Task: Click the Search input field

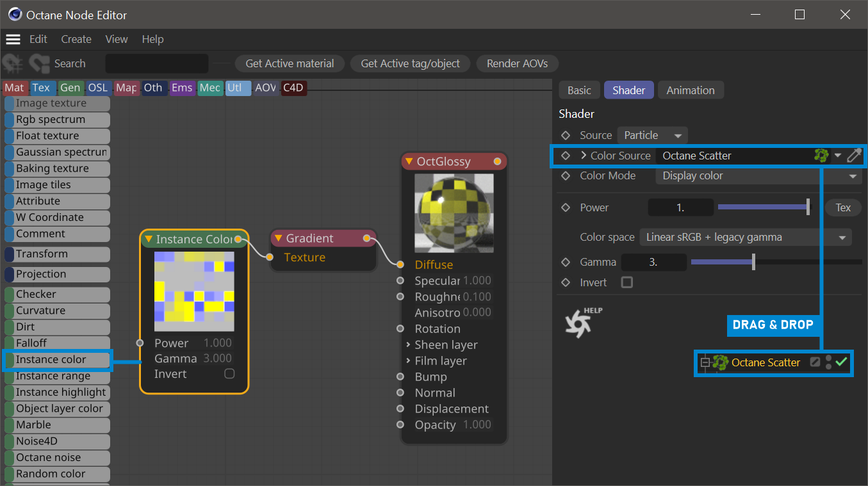Action: tap(157, 63)
